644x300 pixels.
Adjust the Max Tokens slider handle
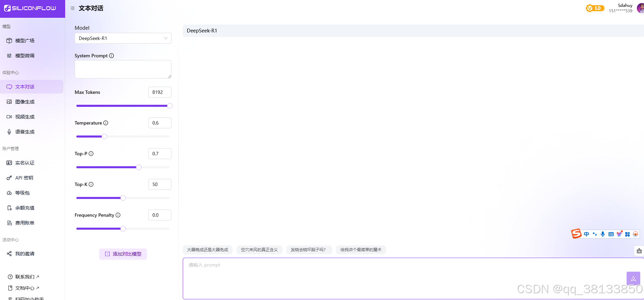(x=170, y=106)
